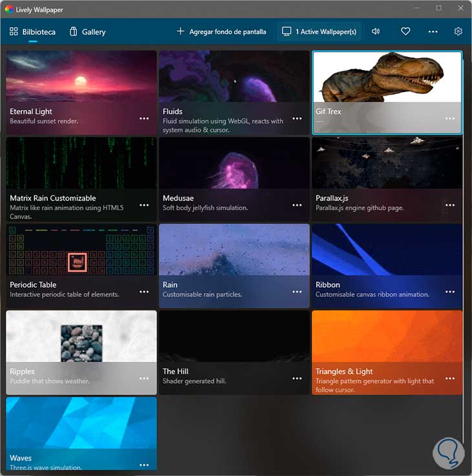Select the Medusae jellyfish thumbnail
Screen dimensions: 472x476
coord(234,163)
